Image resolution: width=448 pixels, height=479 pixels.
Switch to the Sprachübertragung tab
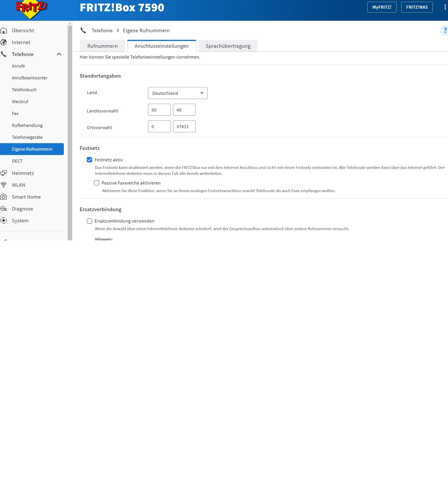(x=228, y=46)
